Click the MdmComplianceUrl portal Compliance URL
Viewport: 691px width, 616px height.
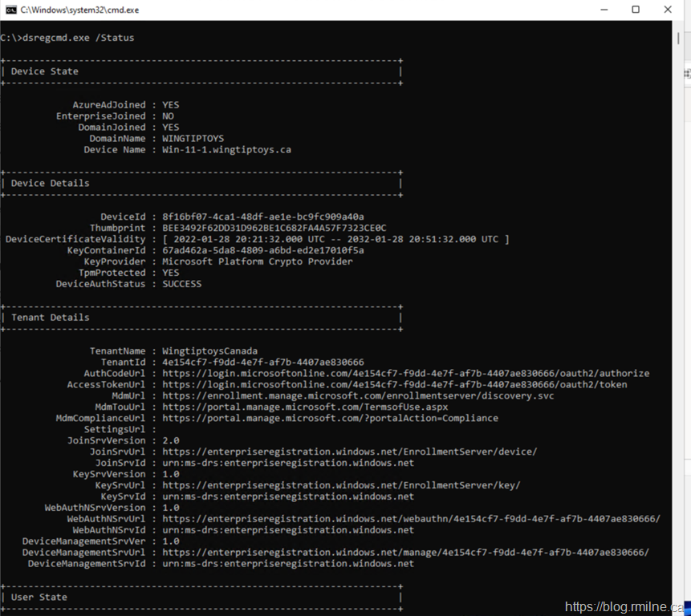[x=330, y=418]
